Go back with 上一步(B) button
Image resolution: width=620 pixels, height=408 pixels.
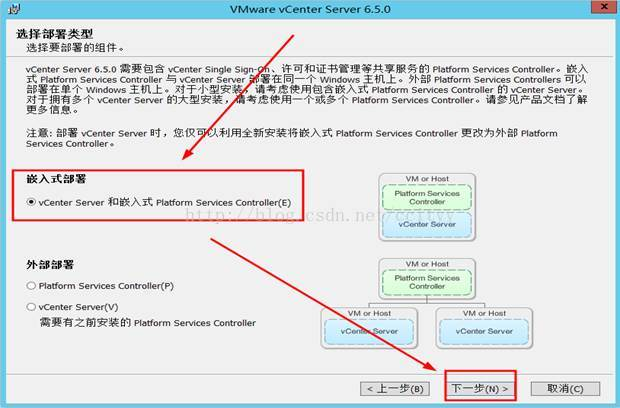(395, 389)
